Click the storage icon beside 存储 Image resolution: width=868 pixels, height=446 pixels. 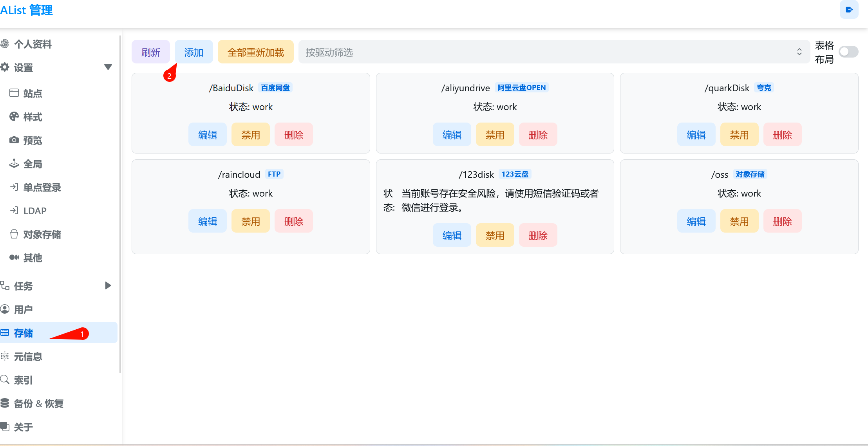pyautogui.click(x=5, y=333)
